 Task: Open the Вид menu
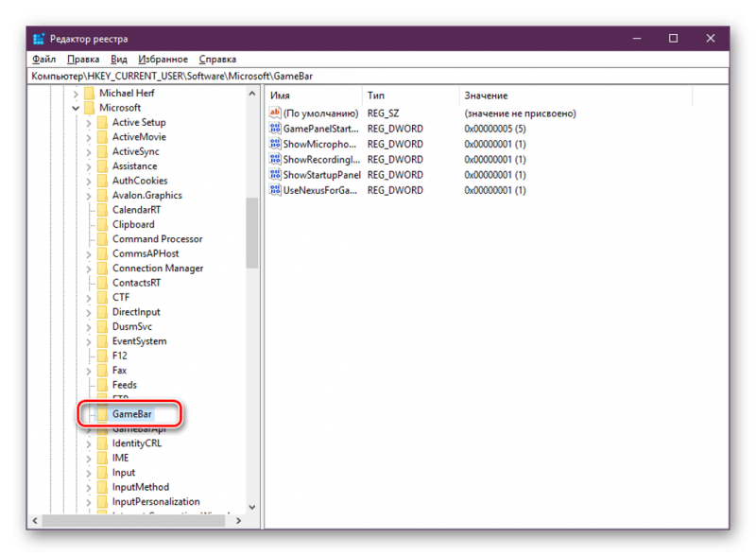pos(119,60)
